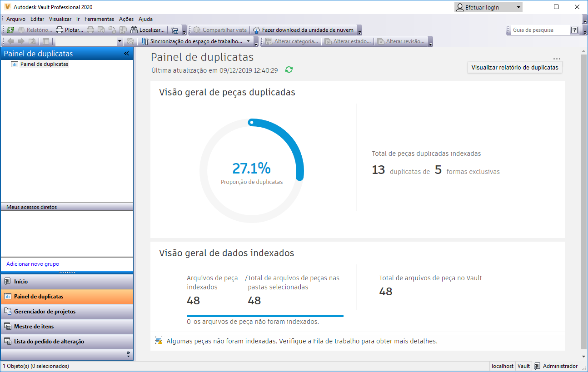
Task: Click the help question mark icon
Action: tap(574, 30)
